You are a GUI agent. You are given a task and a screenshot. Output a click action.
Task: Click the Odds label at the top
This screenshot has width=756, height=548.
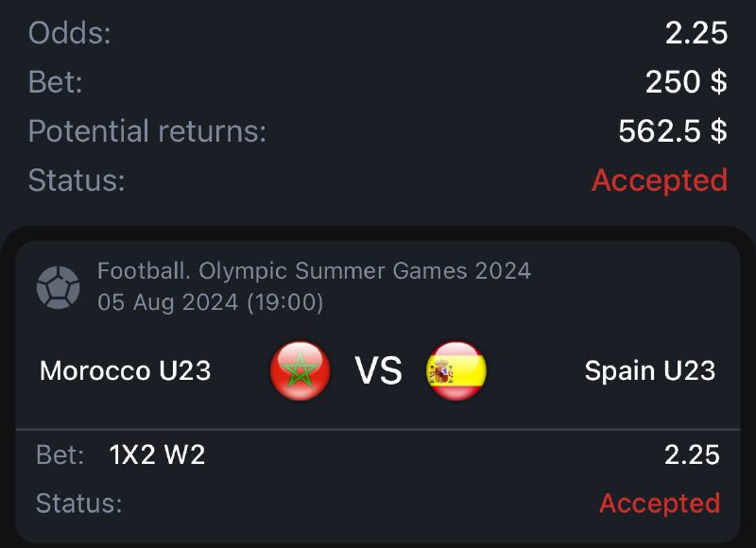click(70, 34)
